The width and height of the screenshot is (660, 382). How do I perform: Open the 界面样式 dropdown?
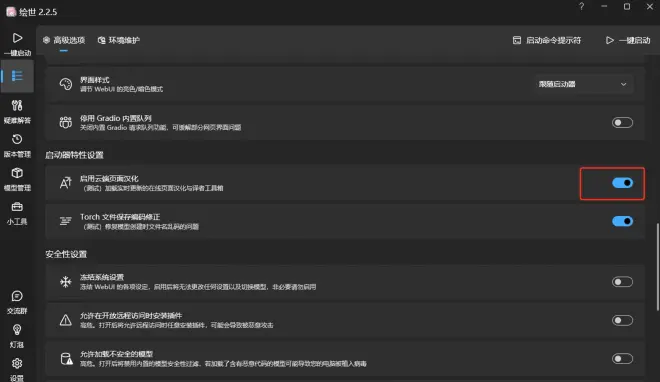(x=583, y=84)
